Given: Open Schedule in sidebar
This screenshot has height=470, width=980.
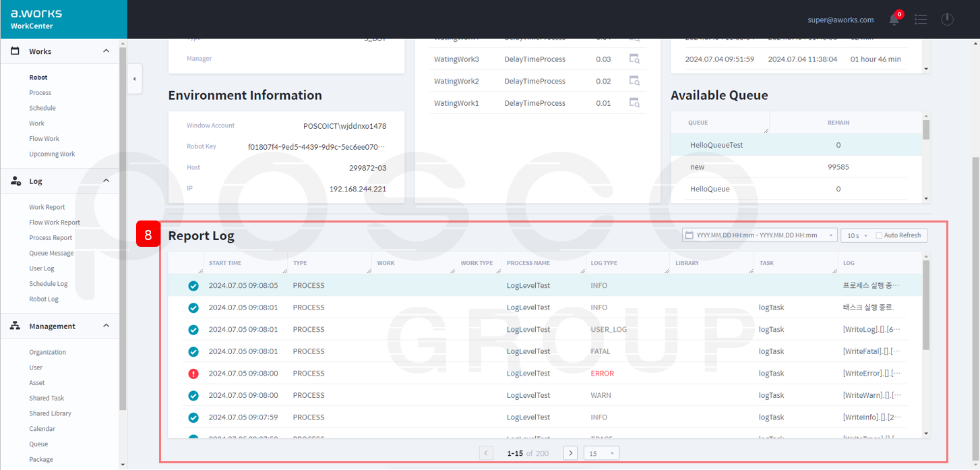Looking at the screenshot, I should click(42, 108).
